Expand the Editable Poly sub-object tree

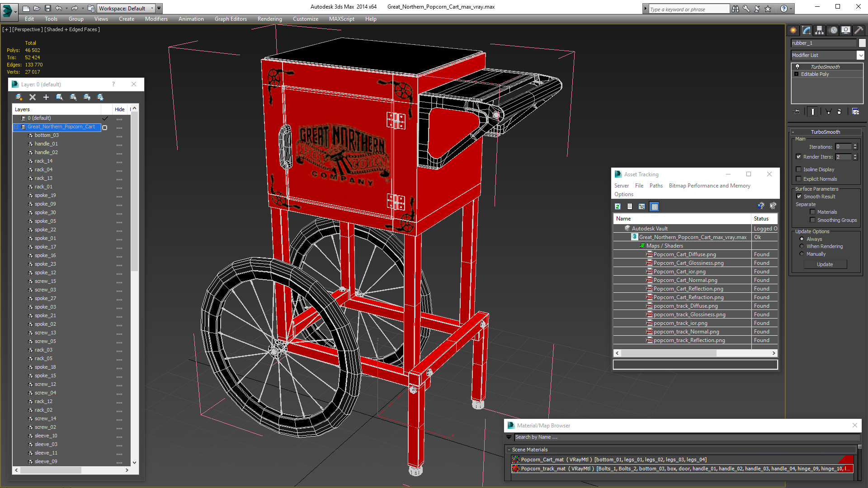point(797,74)
